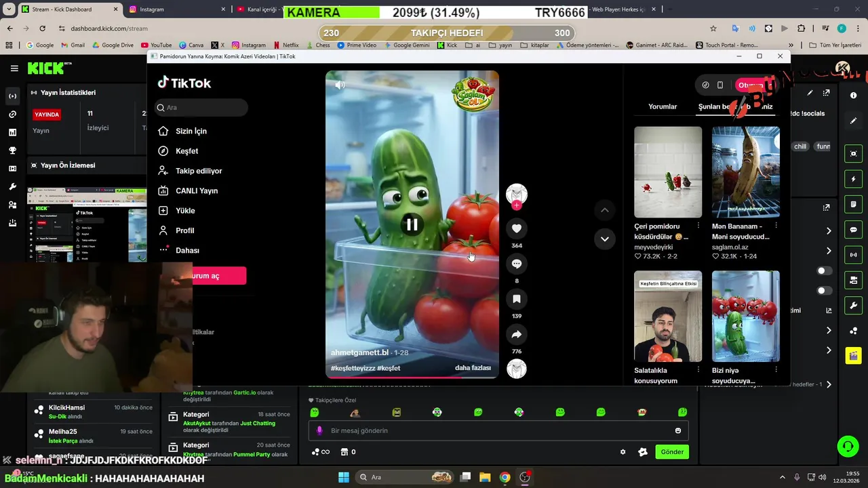Viewport: 868px width, 488px height.
Task: Click the TikTok logo
Action: tap(184, 83)
